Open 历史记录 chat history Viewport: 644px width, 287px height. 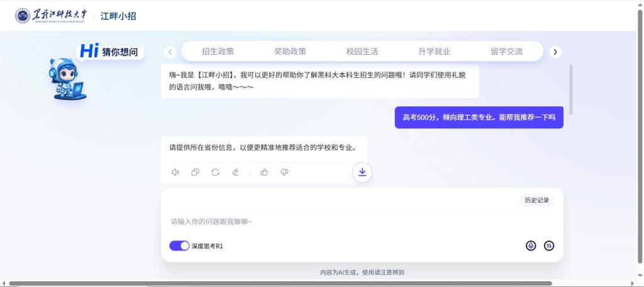click(x=536, y=200)
